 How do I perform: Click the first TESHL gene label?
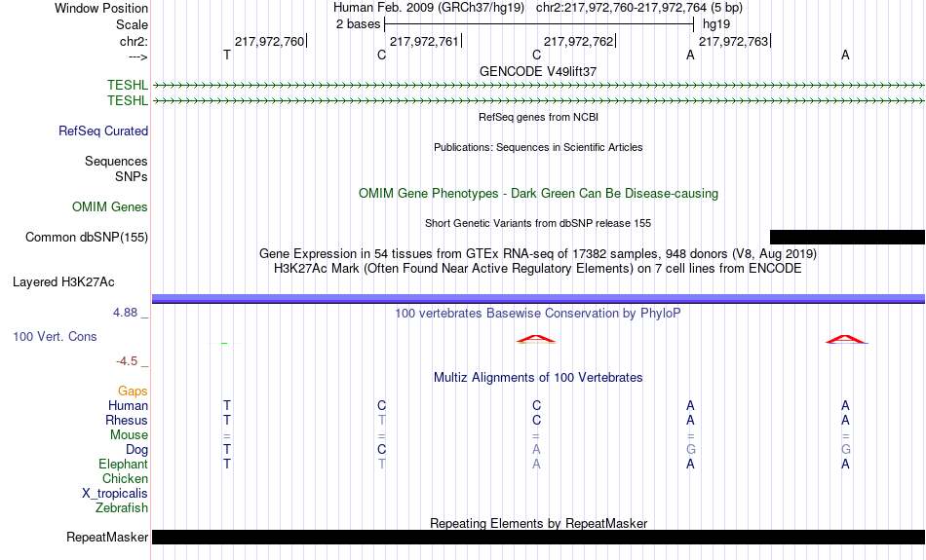click(x=128, y=85)
